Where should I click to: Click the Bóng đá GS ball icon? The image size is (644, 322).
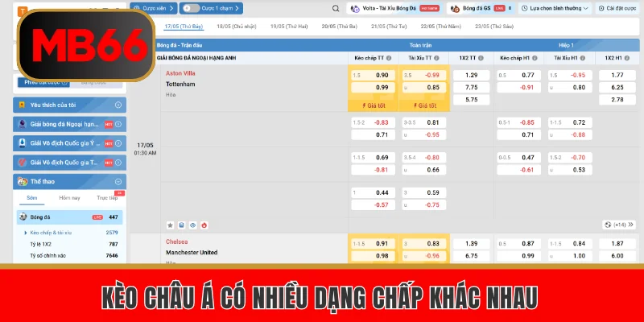pos(455,9)
